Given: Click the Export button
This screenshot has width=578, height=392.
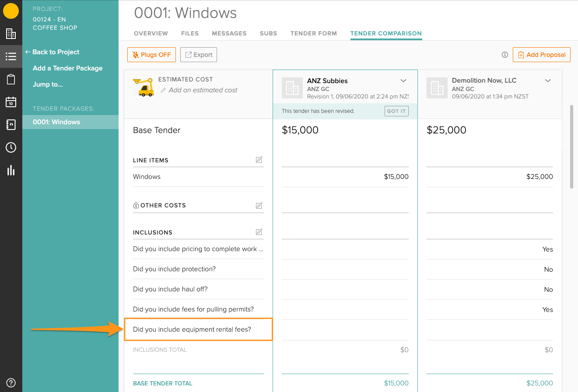Looking at the screenshot, I should (198, 55).
